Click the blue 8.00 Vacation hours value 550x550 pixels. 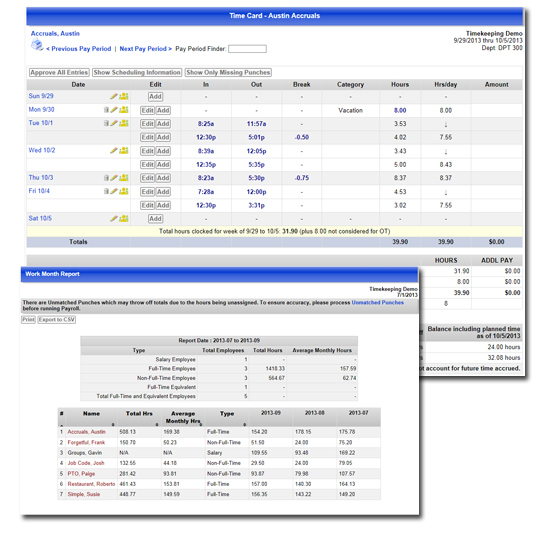point(400,110)
